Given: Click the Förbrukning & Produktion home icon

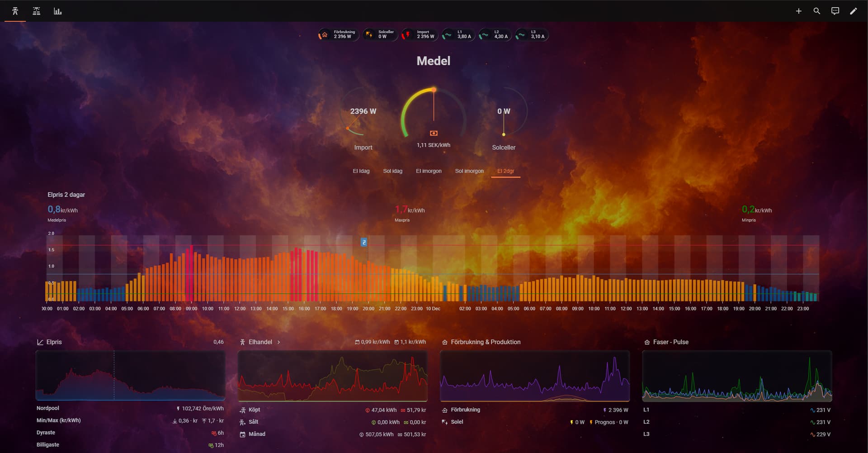Looking at the screenshot, I should pyautogui.click(x=445, y=342).
